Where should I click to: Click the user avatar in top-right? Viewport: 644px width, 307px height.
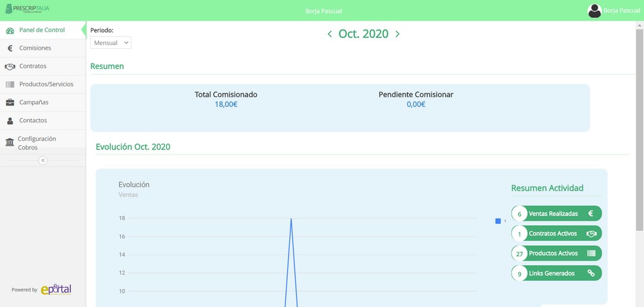tap(594, 10)
